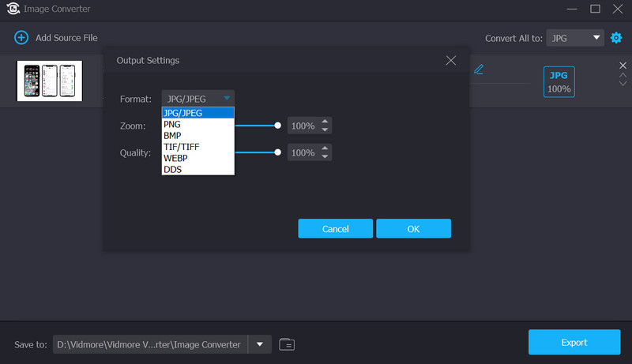This screenshot has width=632, height=364.
Task: Select the phone screenshots thumbnail
Action: (50, 81)
